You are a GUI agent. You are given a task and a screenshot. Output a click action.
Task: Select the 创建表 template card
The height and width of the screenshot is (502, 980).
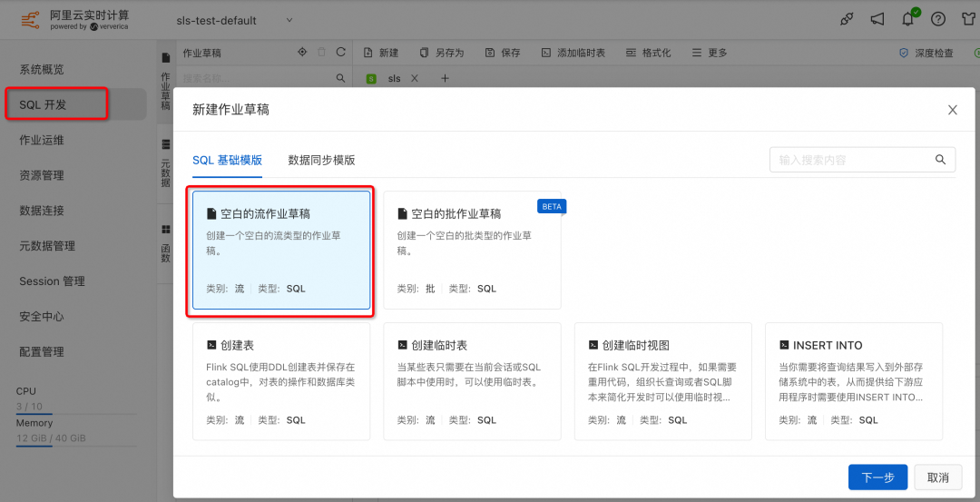coord(281,381)
